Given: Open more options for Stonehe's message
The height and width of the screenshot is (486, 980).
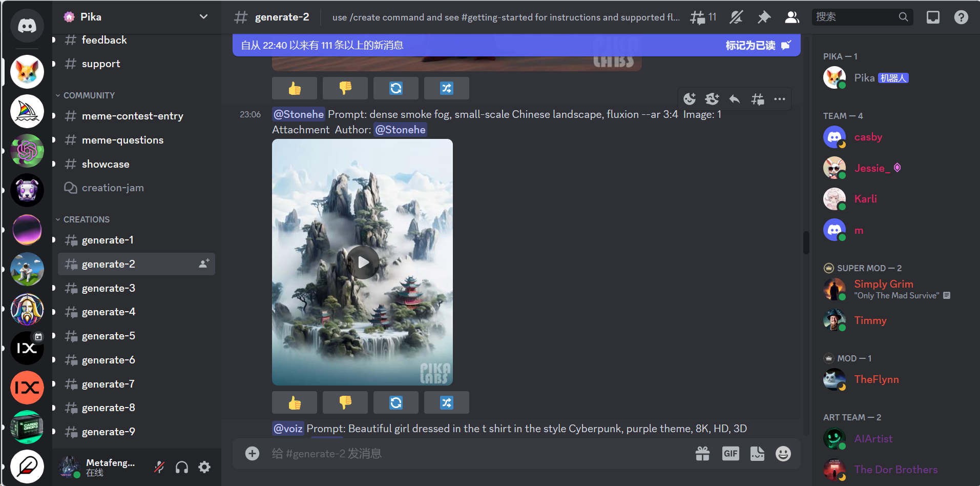Looking at the screenshot, I should point(780,99).
